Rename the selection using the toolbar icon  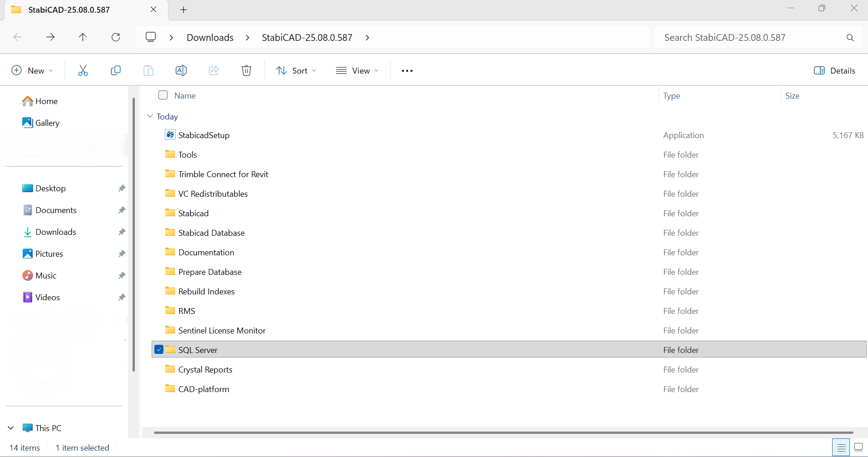(x=181, y=70)
